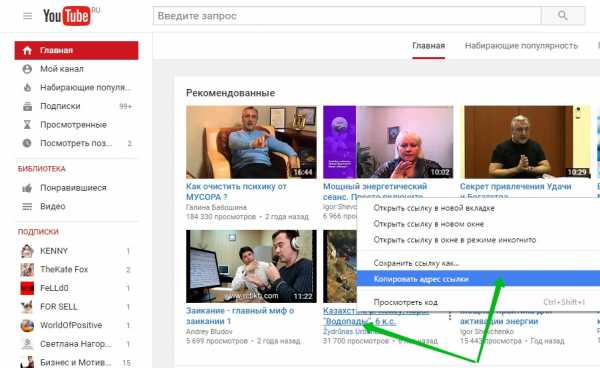
Task: Click the hourglass history icon
Action: pos(27,125)
